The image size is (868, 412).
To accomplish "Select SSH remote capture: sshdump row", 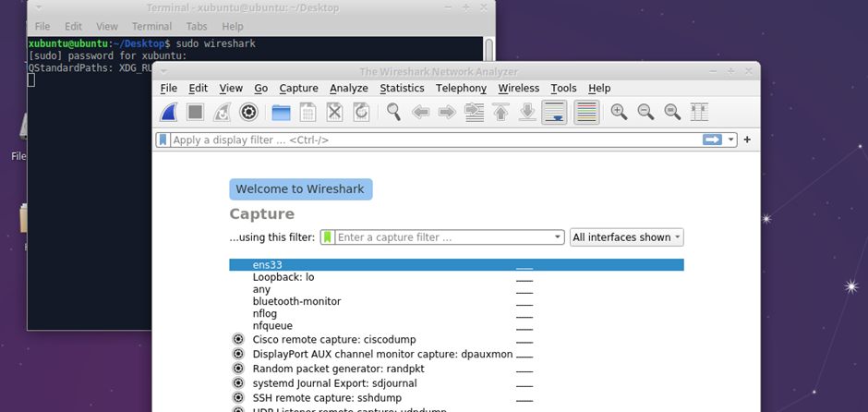I will [x=456, y=397].
